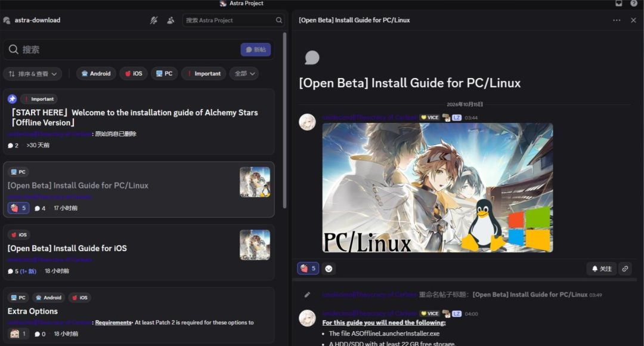Toggle the 5 reaction on PC/Linux list post
The width and height of the screenshot is (644, 346).
click(x=18, y=208)
